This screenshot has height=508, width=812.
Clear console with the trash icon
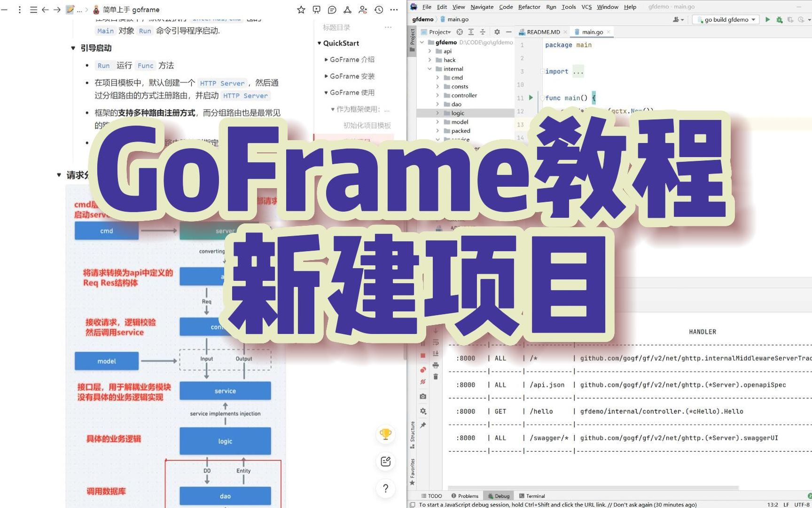[x=436, y=377]
